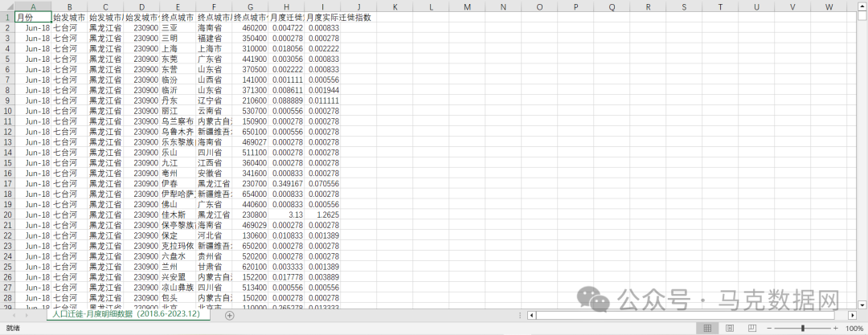Select column D header
The height and width of the screenshot is (335, 868).
point(141,6)
